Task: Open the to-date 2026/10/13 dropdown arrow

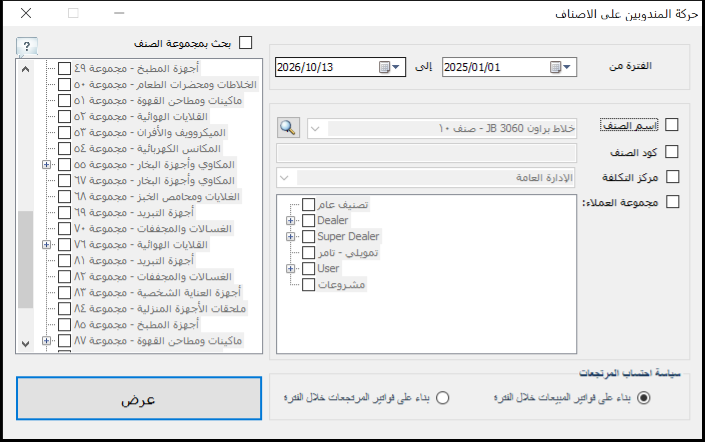Action: click(x=396, y=67)
